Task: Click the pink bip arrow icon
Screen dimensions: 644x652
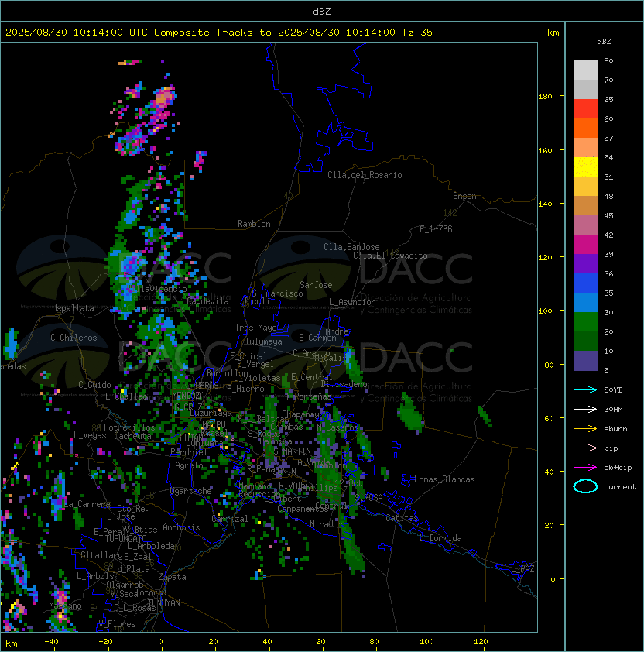Action: [x=585, y=448]
